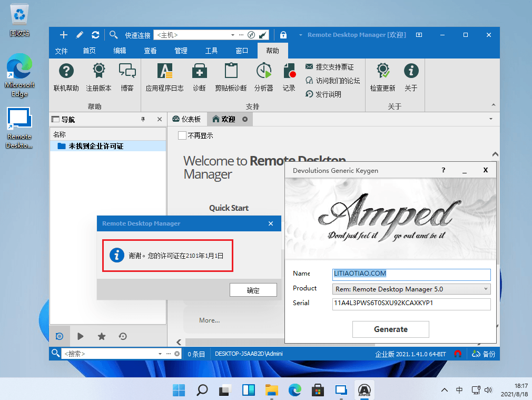Click the lock icon in title bar
This screenshot has height=400, width=532.
(283, 35)
